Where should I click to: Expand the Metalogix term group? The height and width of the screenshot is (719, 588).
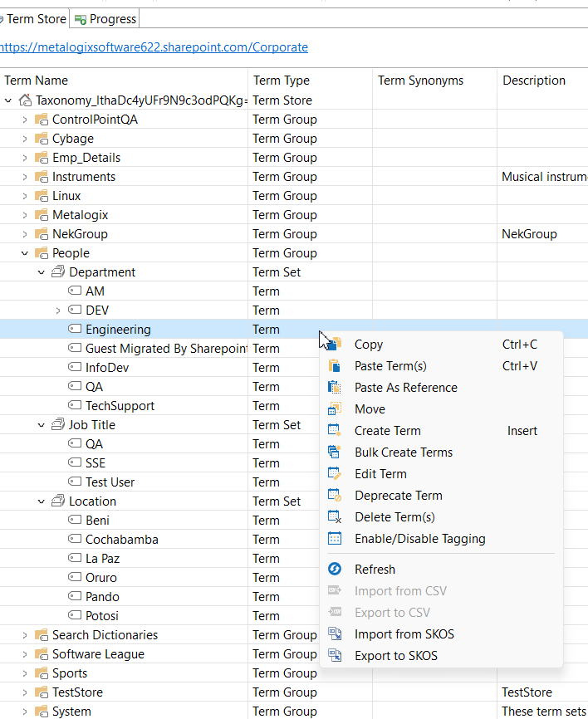pos(24,215)
